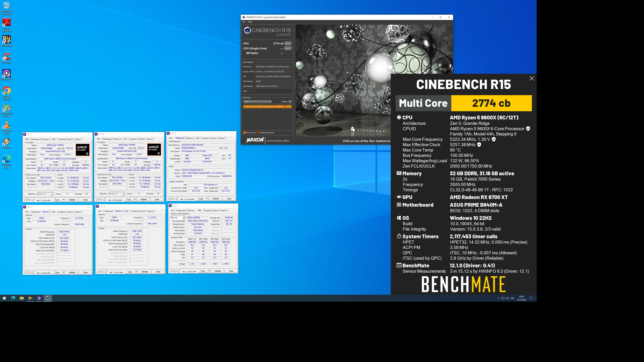Open the Slot #2 dropdown in CPU-Z SPD window
The height and width of the screenshot is (362, 644).
(x=178, y=218)
